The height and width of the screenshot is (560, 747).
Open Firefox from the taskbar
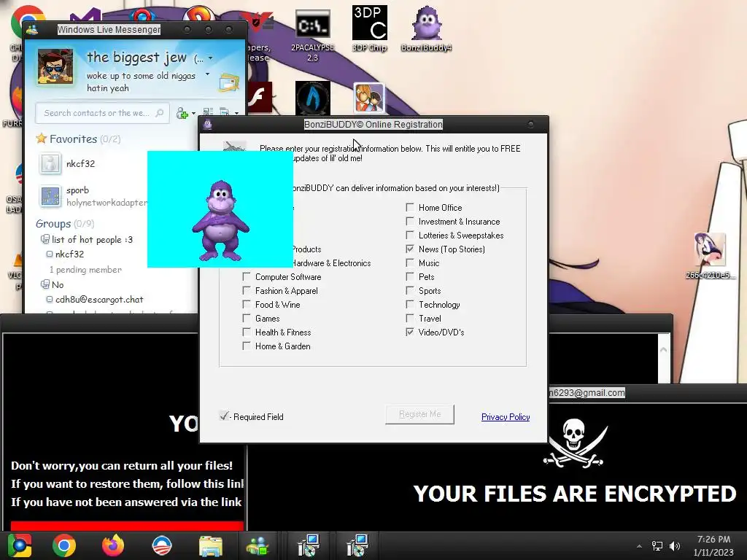(113, 545)
